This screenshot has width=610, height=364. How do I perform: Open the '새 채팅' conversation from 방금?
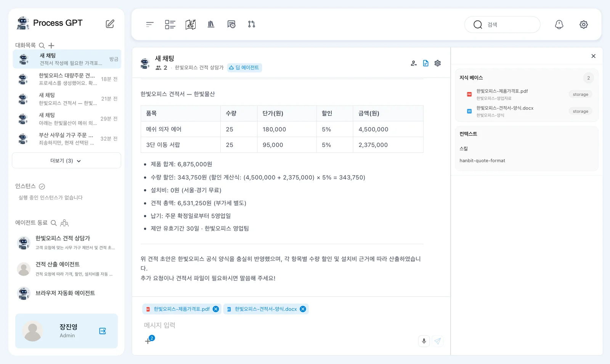[67, 59]
